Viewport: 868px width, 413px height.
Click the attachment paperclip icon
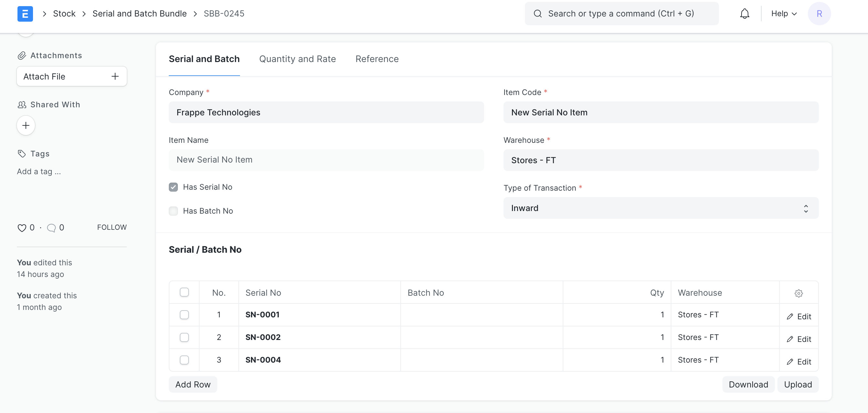[x=22, y=55]
